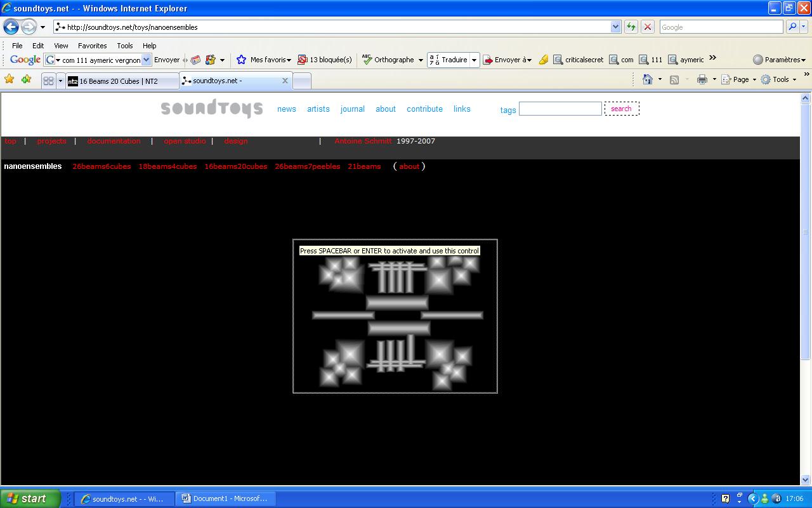Viewport: 812px width, 508px height.
Task: Click the IE Google search box
Action: 721,27
